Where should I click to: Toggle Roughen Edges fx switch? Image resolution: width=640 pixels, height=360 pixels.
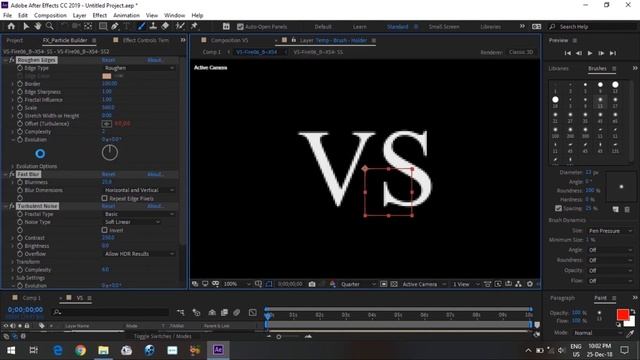12,60
